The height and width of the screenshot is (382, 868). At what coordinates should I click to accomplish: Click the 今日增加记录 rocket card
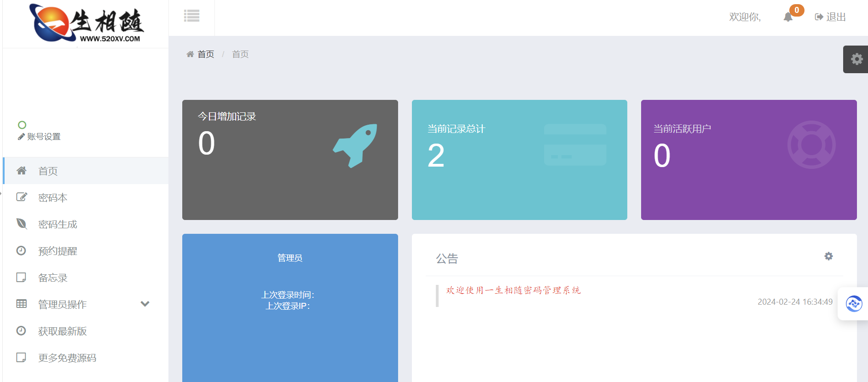pyautogui.click(x=290, y=160)
